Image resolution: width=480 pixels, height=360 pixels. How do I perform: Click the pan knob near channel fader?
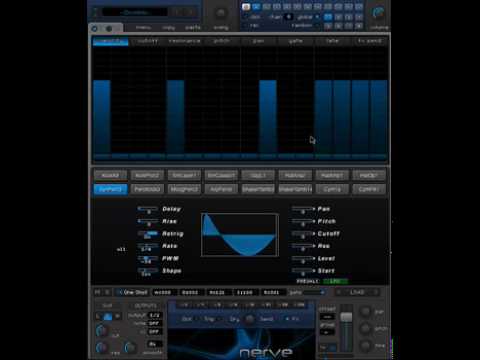point(366,311)
